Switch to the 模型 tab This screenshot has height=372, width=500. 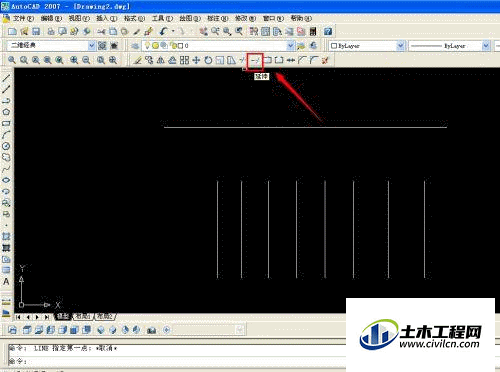tap(63, 316)
